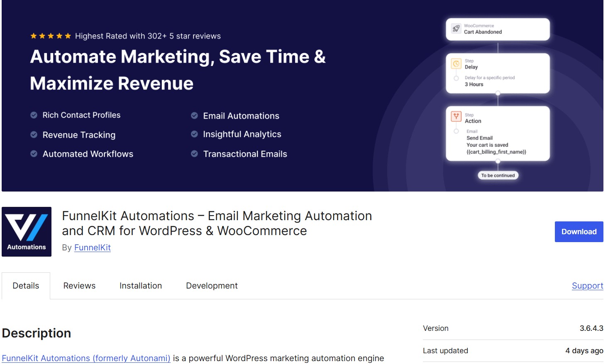Viewport: 608px width, 364px height.
Task: Click the checkmark beside Transactional Emails
Action: pyautogui.click(x=194, y=154)
